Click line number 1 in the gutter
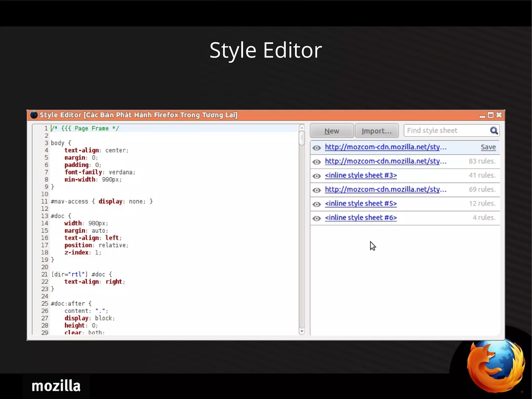The height and width of the screenshot is (399, 532). pos(46,128)
